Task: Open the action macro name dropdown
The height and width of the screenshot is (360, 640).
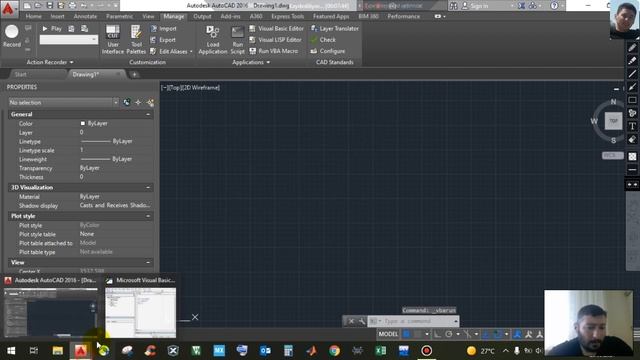Action: tap(69, 40)
